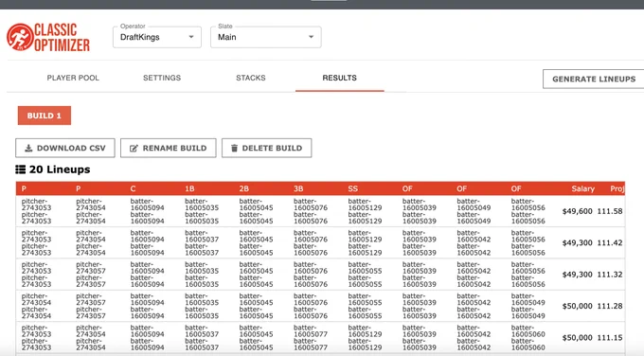Click batter-16005055 in the 111.32 lineup row

365,275
